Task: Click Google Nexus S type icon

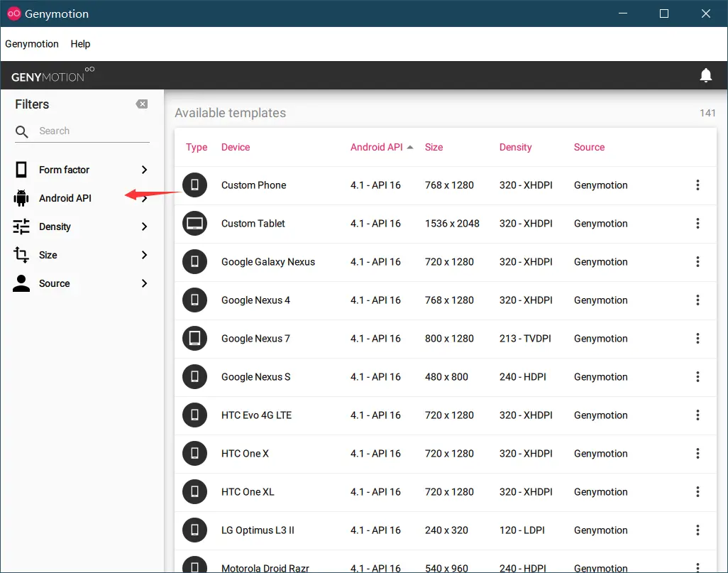Action: 194,377
